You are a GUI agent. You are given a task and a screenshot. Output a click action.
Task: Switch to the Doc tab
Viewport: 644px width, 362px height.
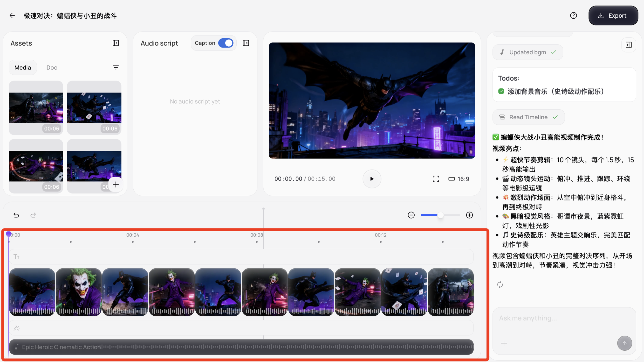pos(52,68)
